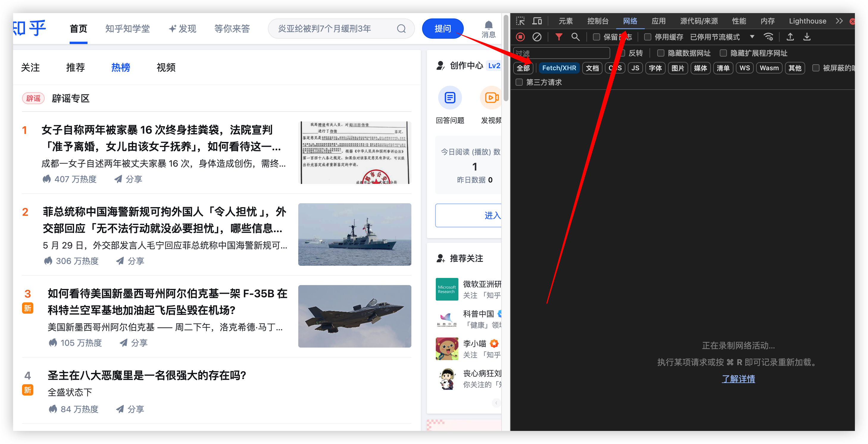The image size is (868, 444).
Task: Open the 了解详情 link
Action: (738, 379)
